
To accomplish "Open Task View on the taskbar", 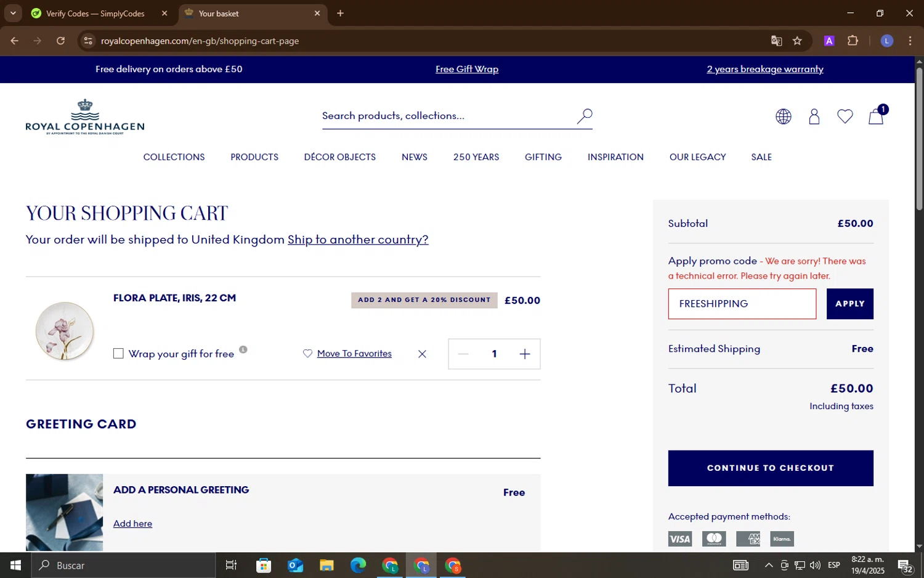I will coord(232,565).
